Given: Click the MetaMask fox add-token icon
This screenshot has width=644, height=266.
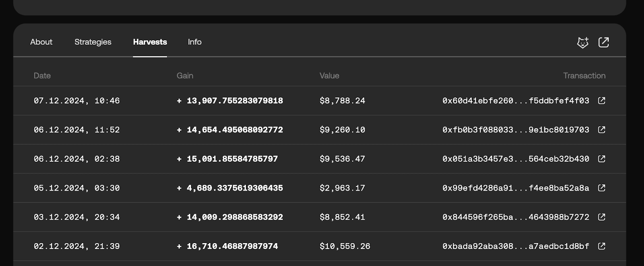Looking at the screenshot, I should point(582,42).
